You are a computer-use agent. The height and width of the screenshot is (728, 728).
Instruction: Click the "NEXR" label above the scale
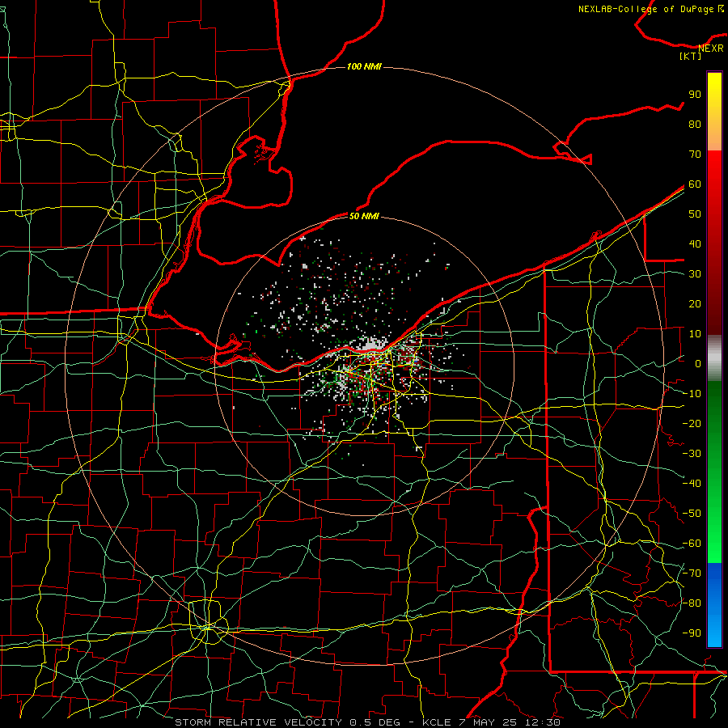711,49
